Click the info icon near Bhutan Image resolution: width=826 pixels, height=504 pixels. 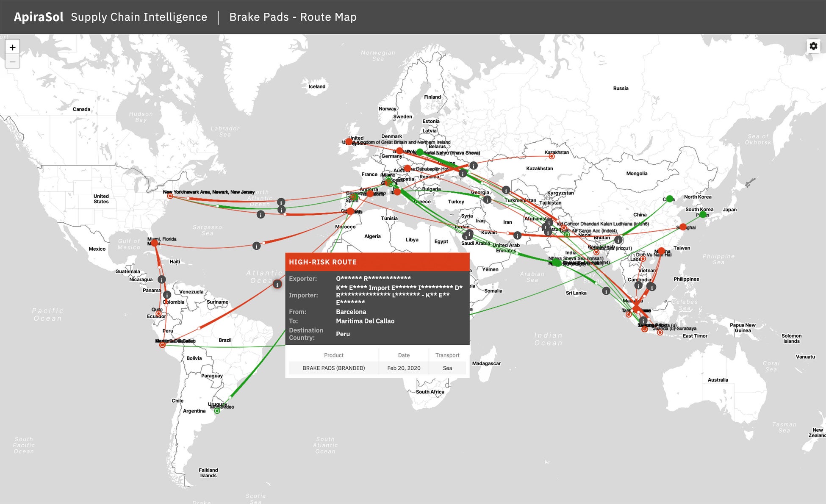[x=618, y=240]
